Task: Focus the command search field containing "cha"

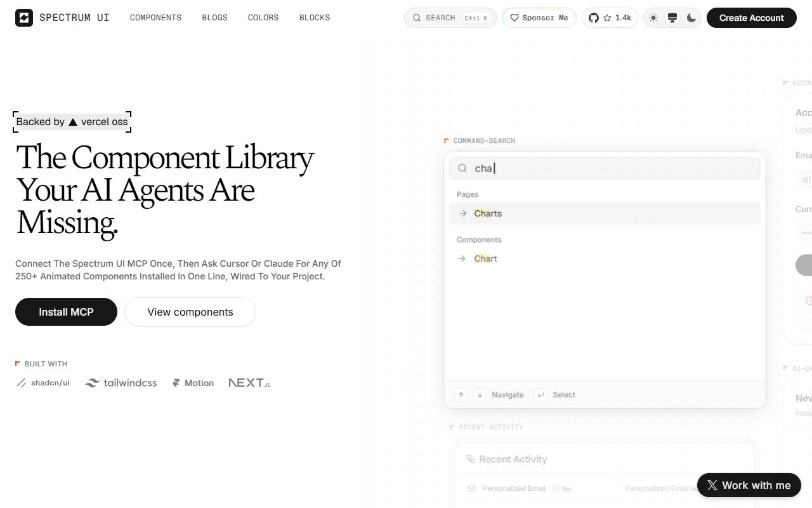Action: point(605,168)
